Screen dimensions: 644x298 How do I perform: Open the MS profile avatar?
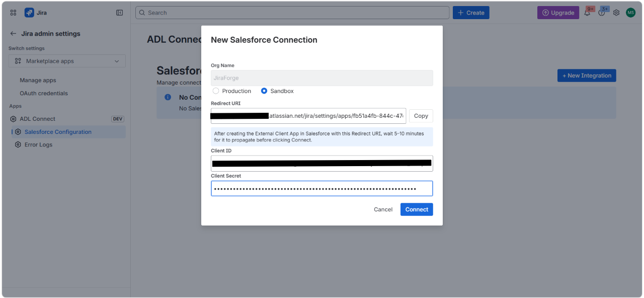(x=631, y=13)
